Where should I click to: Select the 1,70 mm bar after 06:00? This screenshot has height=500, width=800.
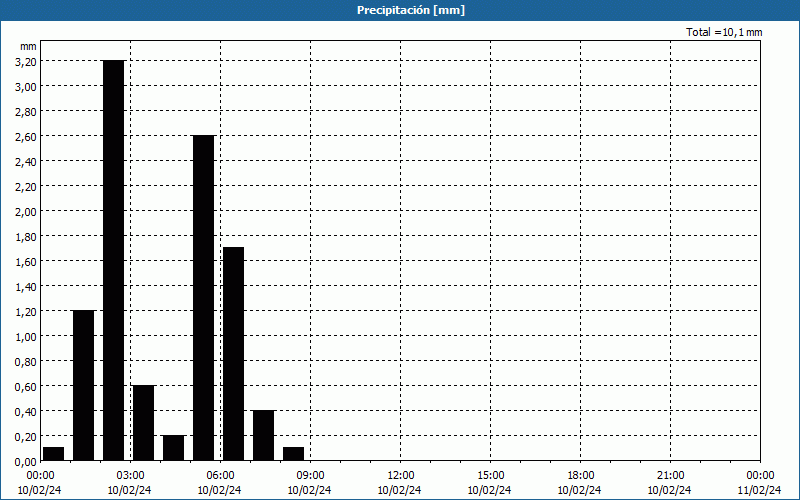tap(234, 354)
